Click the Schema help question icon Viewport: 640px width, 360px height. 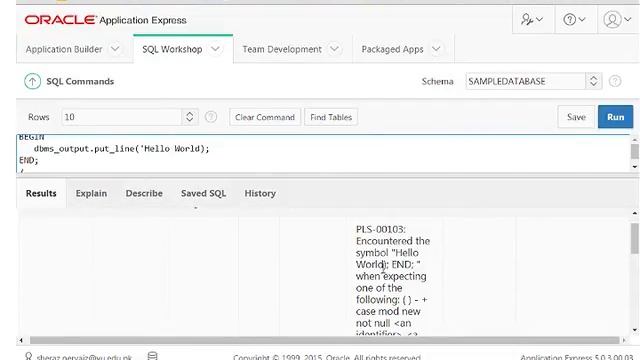[615, 81]
